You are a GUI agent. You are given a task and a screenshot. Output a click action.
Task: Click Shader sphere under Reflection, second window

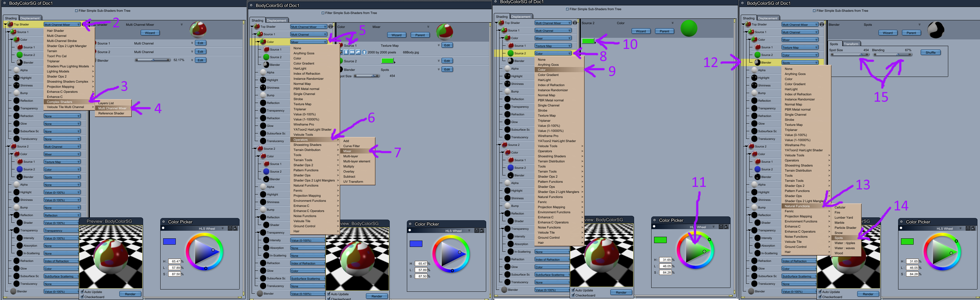coord(266,225)
